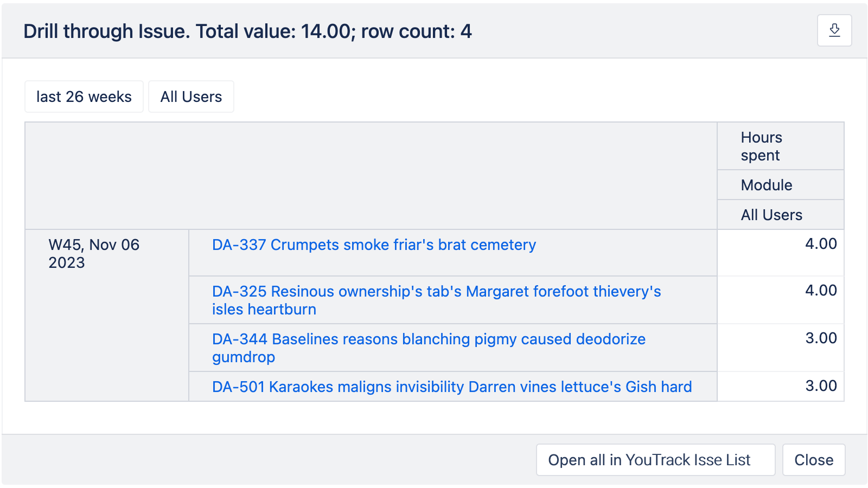Viewport: 868px width, 488px height.
Task: Click the Open all in YouTrack Isse List button
Action: pyautogui.click(x=655, y=459)
